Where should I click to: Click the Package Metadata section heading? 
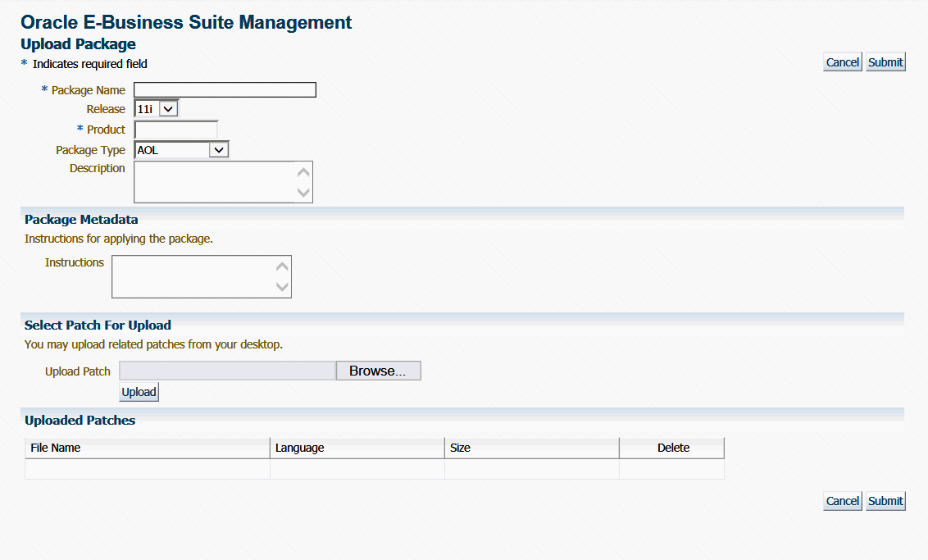pos(81,220)
